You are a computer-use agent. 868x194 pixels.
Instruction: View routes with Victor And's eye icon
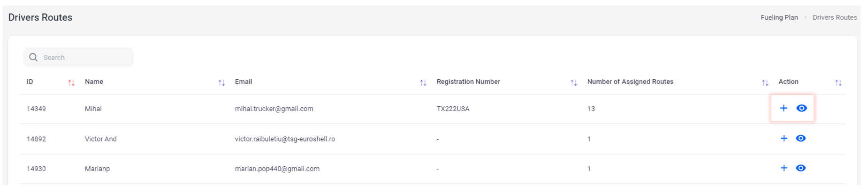click(801, 138)
